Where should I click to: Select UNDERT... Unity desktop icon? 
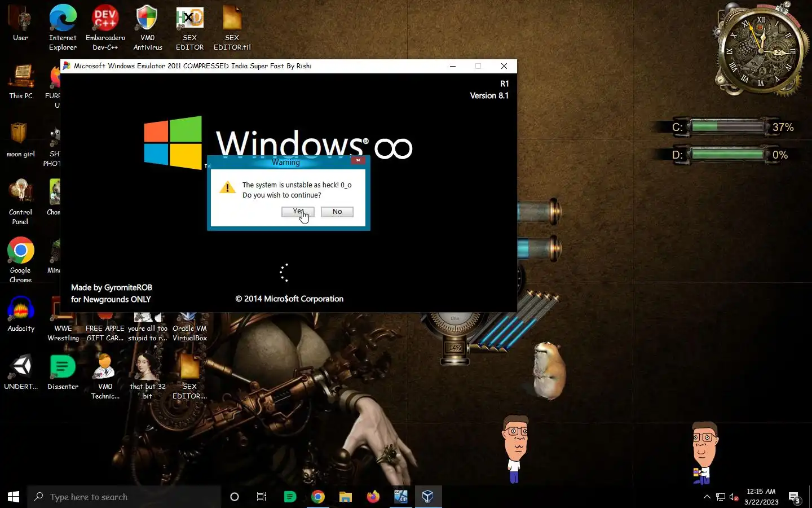(x=21, y=373)
